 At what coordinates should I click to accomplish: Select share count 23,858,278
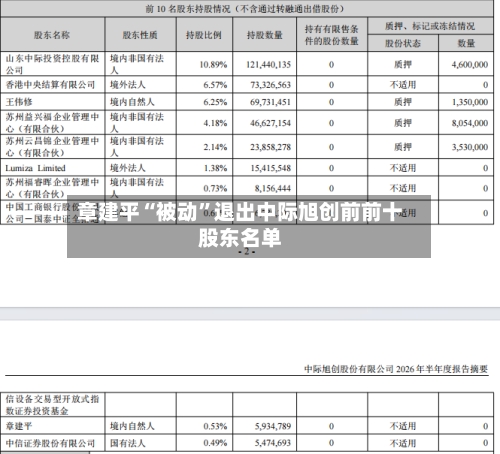point(271,147)
